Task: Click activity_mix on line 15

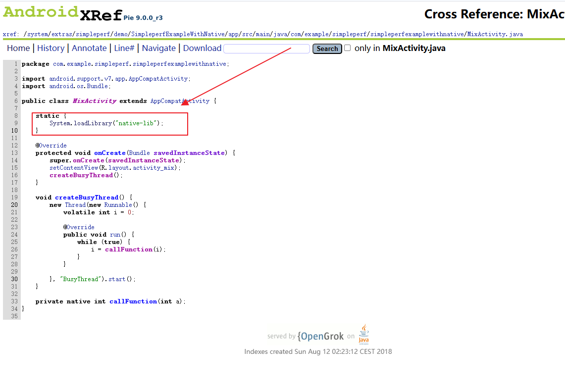Action: tap(154, 167)
